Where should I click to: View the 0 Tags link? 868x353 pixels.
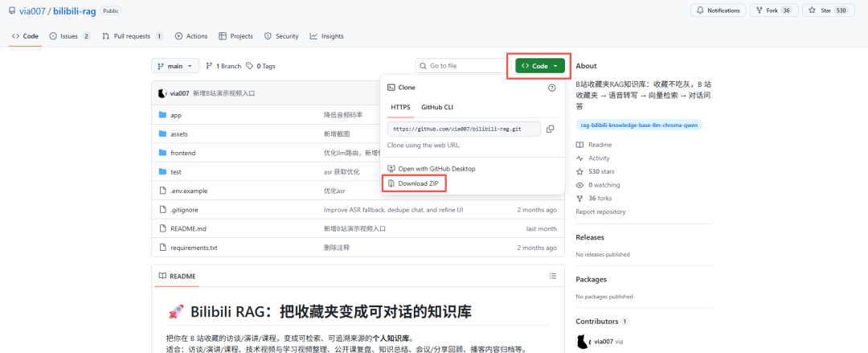click(260, 66)
